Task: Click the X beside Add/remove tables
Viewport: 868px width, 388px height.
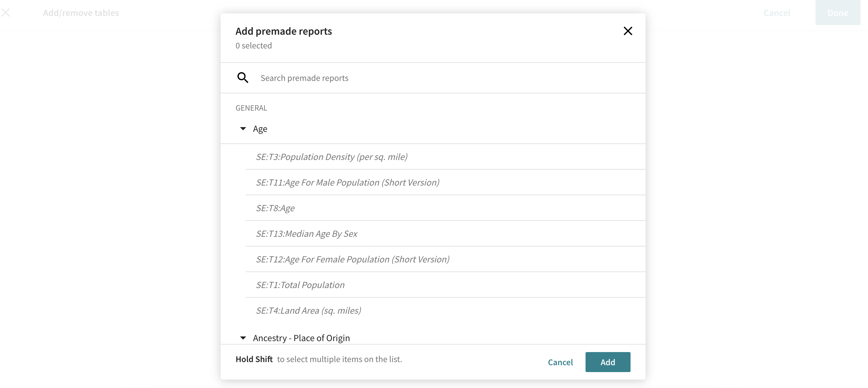Action: tap(6, 13)
